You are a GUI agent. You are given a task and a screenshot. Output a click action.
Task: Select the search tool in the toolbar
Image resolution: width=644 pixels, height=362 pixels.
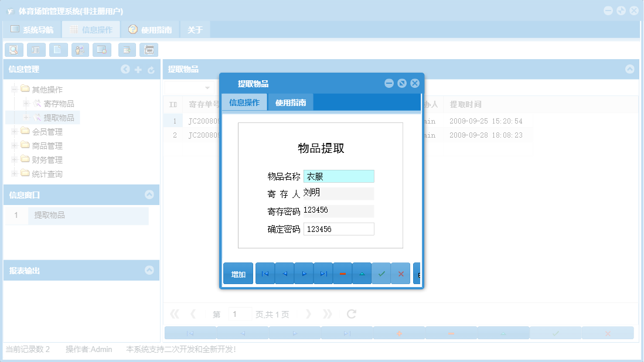tap(14, 50)
